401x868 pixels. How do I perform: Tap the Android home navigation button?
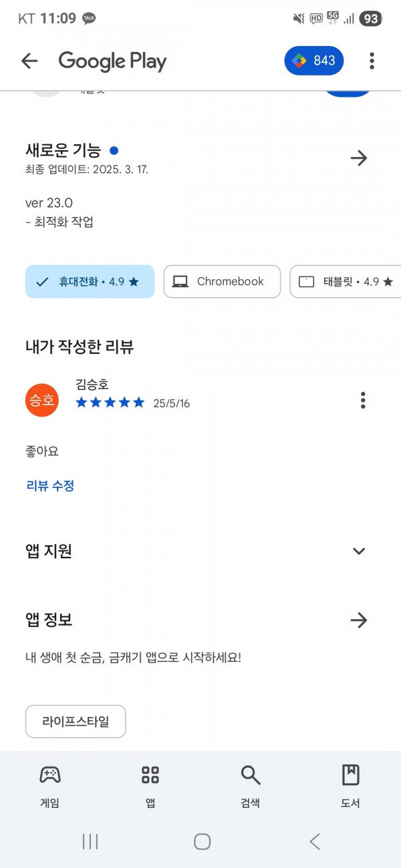203,841
